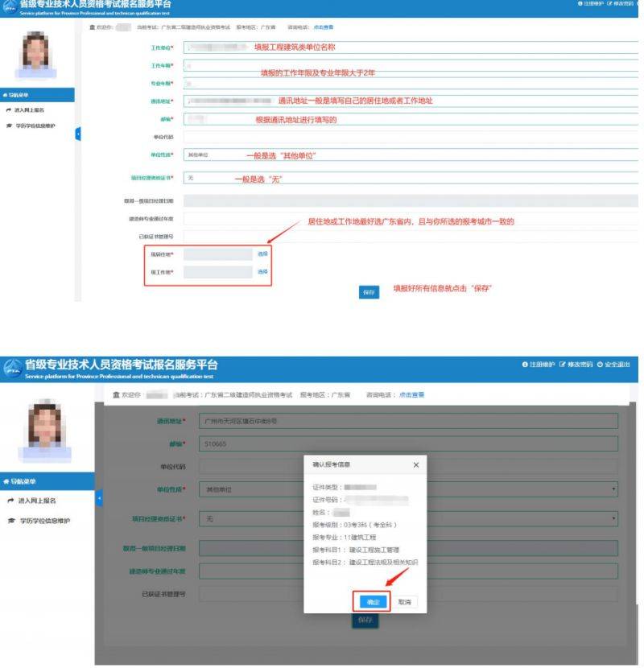Click the 单位代码 field in the annotated form
644x668 pixels.
click(411, 137)
